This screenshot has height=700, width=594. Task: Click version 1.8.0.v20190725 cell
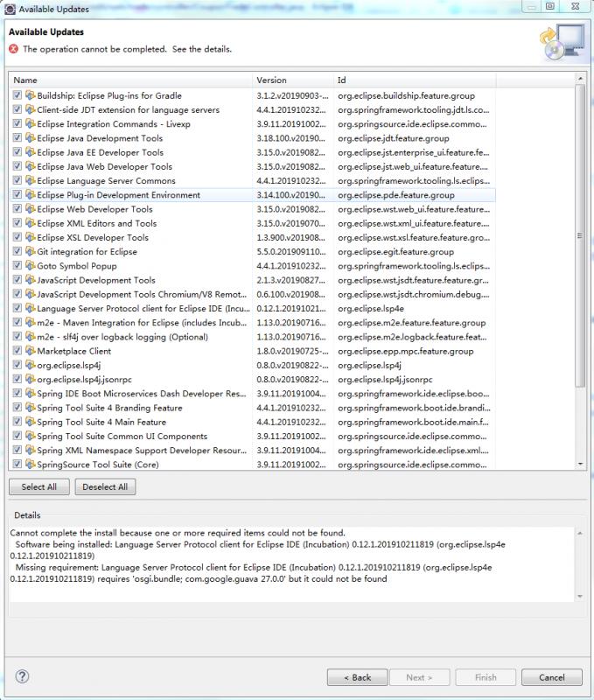(292, 352)
